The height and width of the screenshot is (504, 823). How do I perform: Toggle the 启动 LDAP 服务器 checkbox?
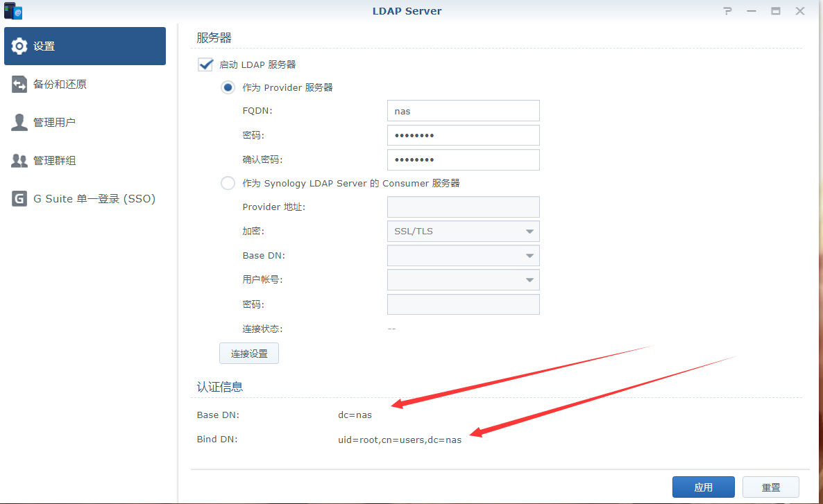click(205, 64)
